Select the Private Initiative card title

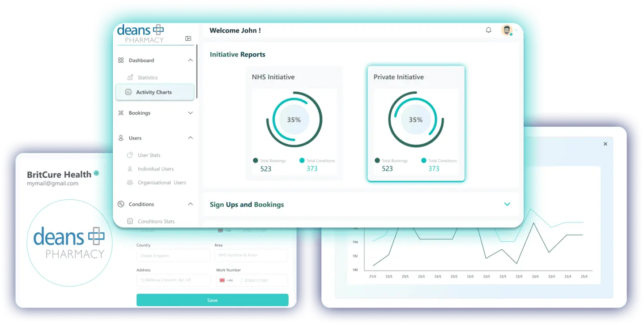399,77
